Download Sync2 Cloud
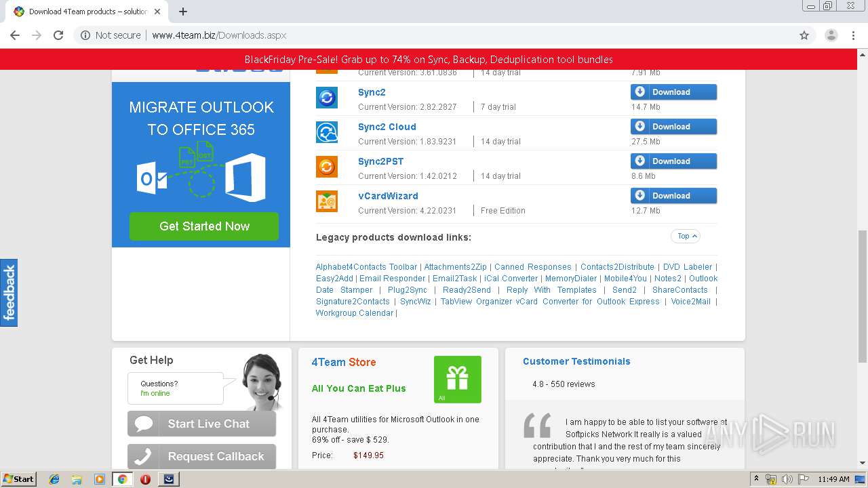This screenshot has height=488, width=868. (673, 127)
